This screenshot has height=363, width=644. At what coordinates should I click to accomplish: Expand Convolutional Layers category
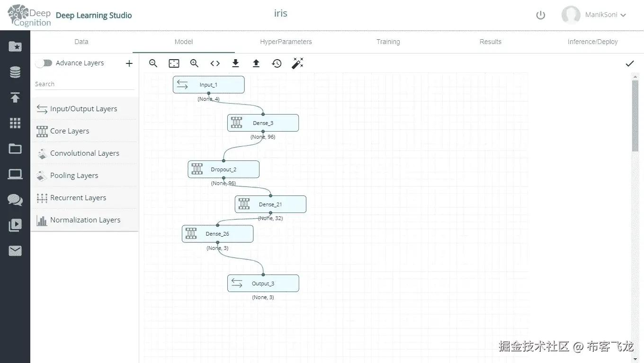tap(84, 153)
